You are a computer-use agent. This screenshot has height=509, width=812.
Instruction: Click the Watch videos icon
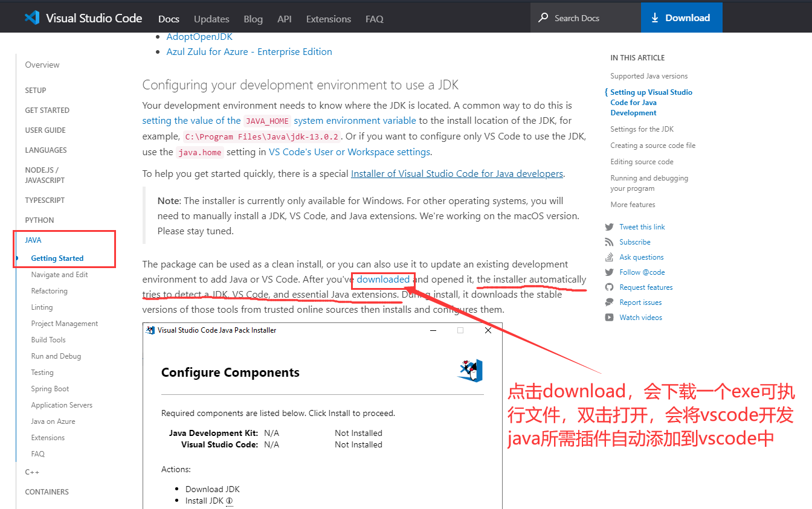[610, 317]
